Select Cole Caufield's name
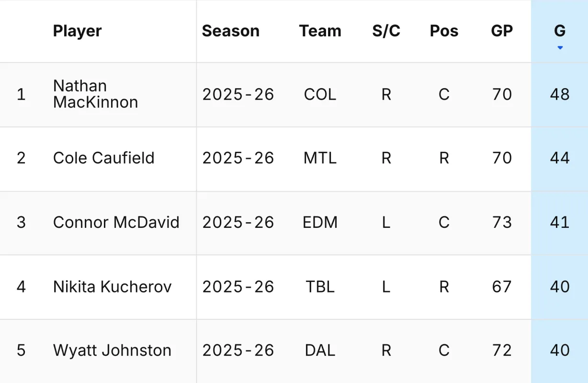Viewport: 588px width, 383px height. [103, 158]
